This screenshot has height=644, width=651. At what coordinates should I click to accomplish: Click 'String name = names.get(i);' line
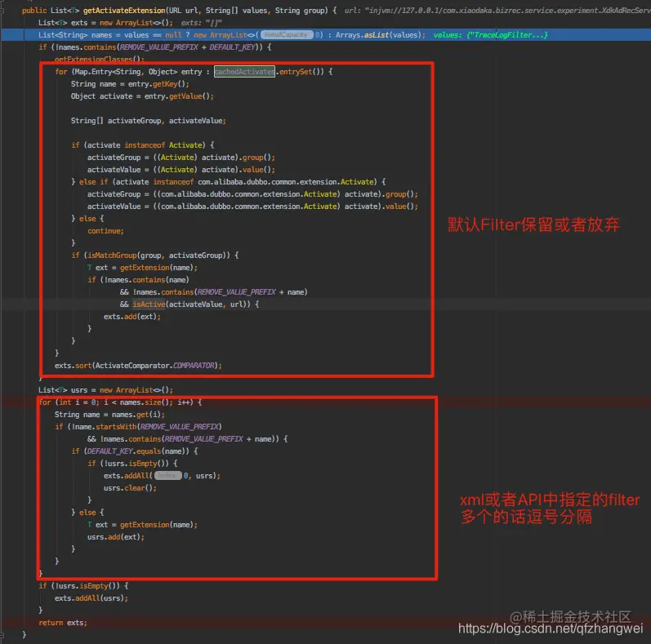click(109, 415)
